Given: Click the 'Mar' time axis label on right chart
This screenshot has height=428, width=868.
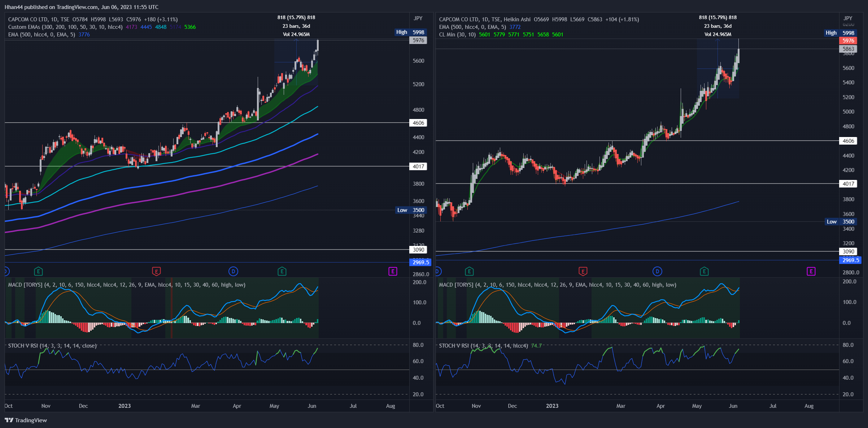Looking at the screenshot, I should pos(621,406).
